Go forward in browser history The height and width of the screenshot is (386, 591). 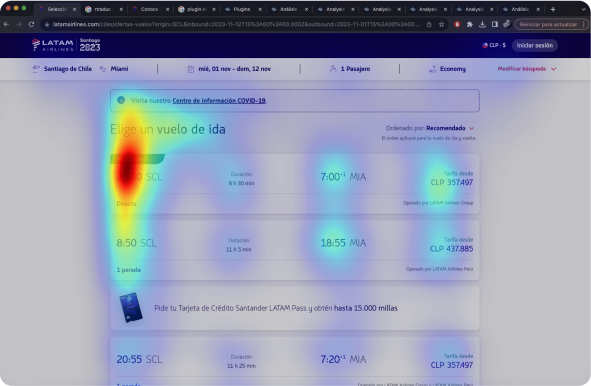click(x=19, y=25)
